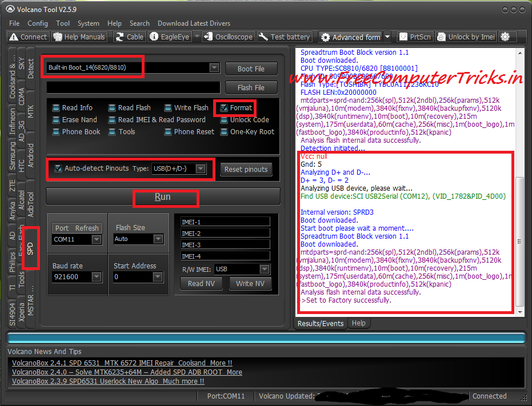Image resolution: width=532 pixels, height=406 pixels.
Task: Uncheck the Format checkbox
Action: pyautogui.click(x=224, y=108)
